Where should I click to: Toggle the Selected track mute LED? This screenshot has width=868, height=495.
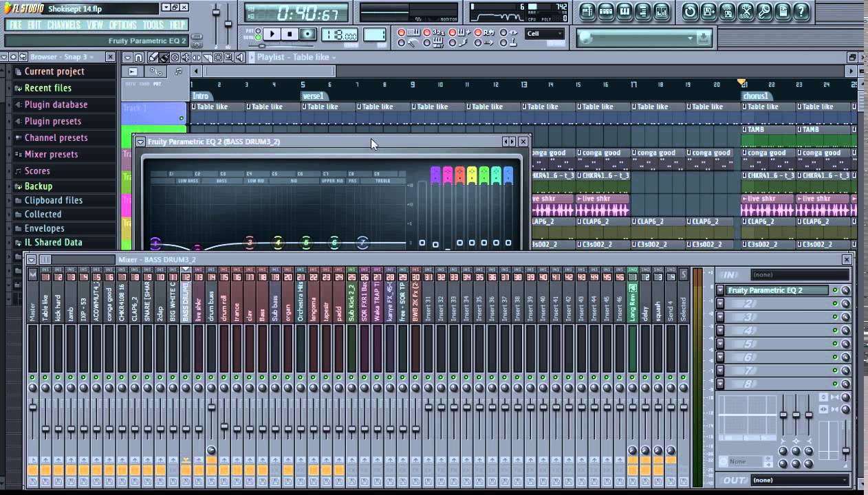pos(683,377)
